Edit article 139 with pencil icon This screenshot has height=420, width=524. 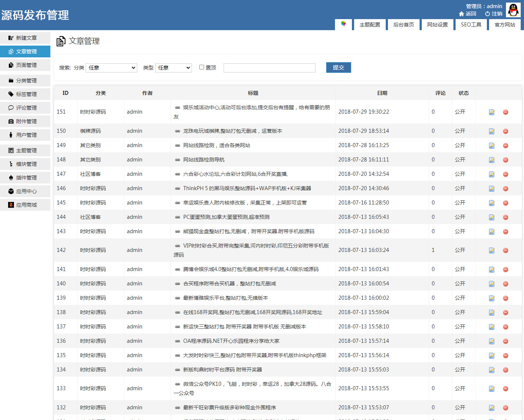(492, 298)
